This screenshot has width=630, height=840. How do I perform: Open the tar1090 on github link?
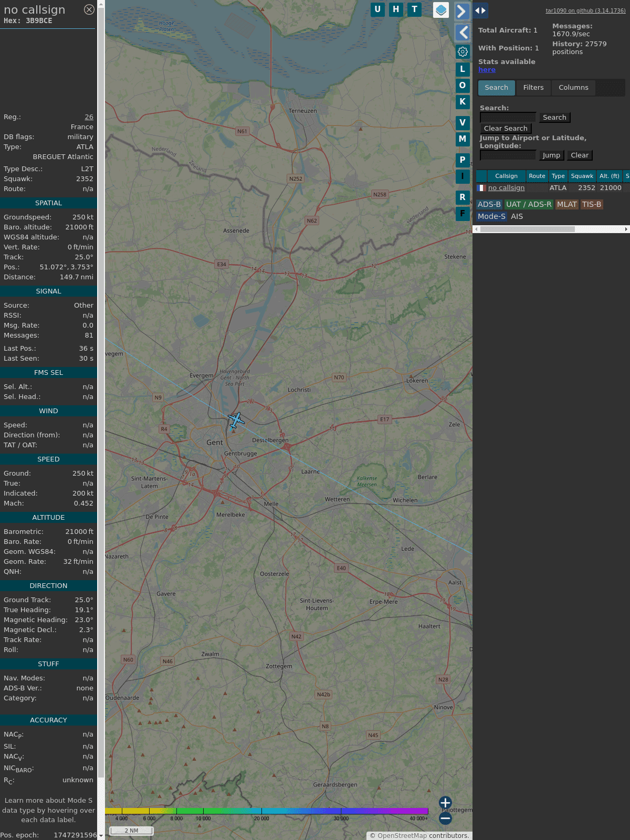click(585, 10)
